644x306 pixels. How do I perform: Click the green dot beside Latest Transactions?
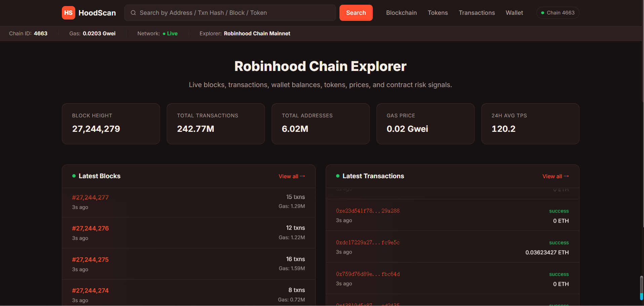[338, 176]
